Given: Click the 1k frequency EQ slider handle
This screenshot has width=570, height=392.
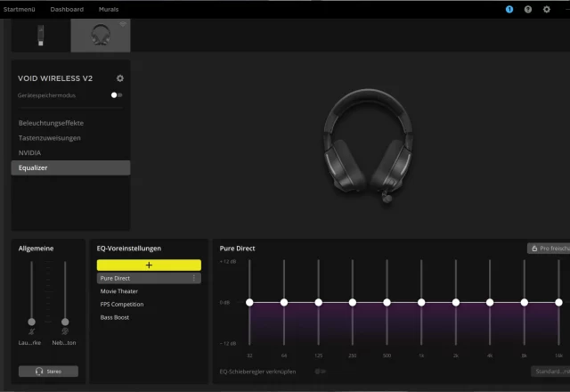Looking at the screenshot, I should (x=420, y=303).
